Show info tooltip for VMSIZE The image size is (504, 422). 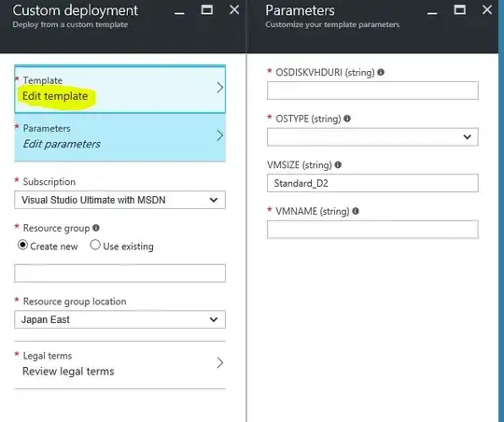coord(338,164)
